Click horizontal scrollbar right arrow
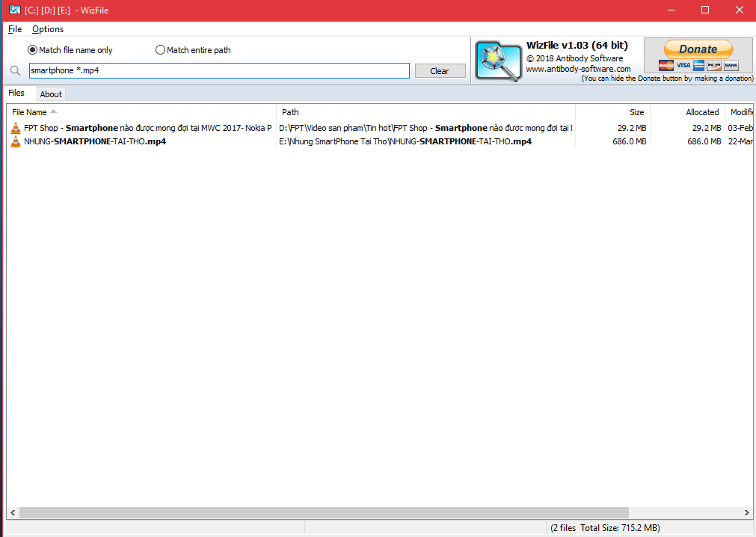The width and height of the screenshot is (756, 537). click(747, 513)
